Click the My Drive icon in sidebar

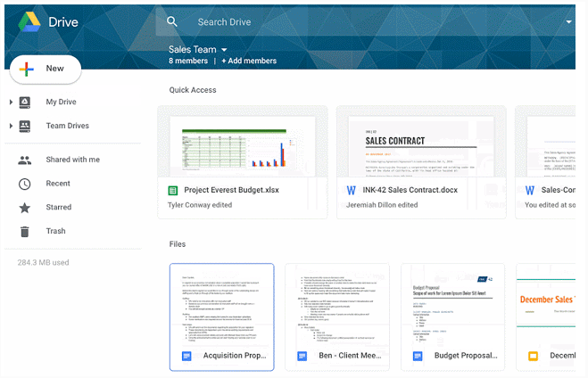coord(25,102)
